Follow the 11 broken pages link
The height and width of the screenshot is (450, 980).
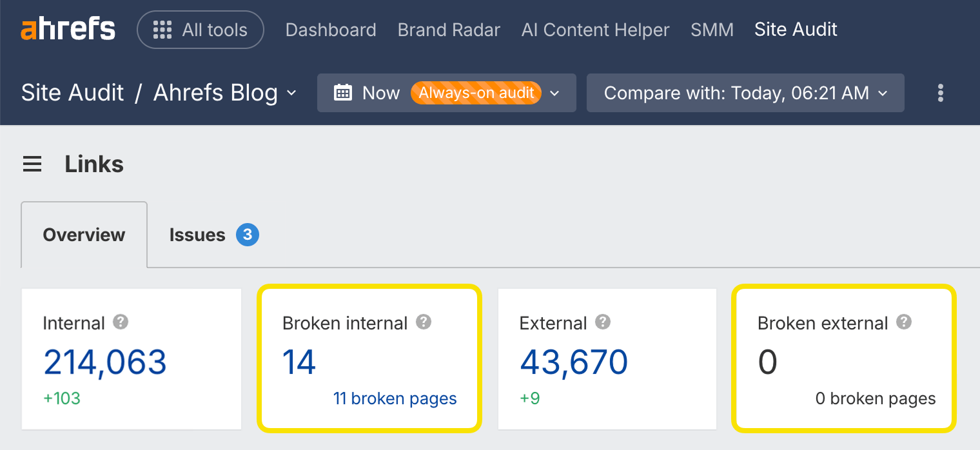point(395,398)
